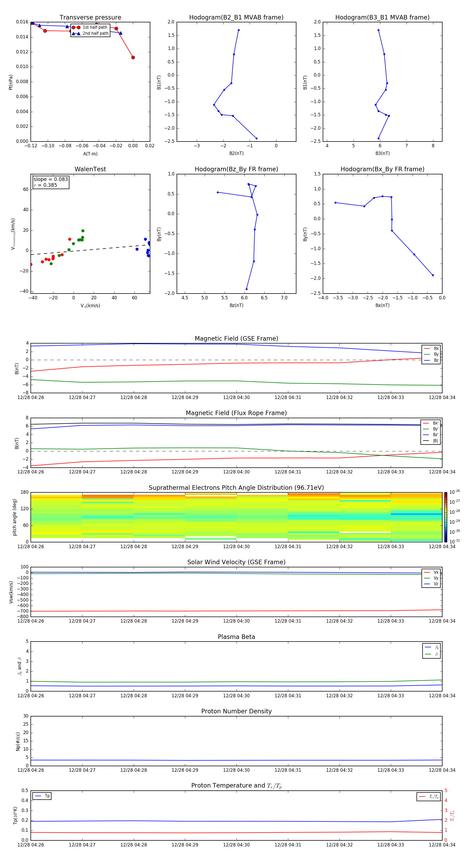The image size is (473, 868).
Task: Click the topmost point of B2_B1 hodogram
Action: pos(239,30)
